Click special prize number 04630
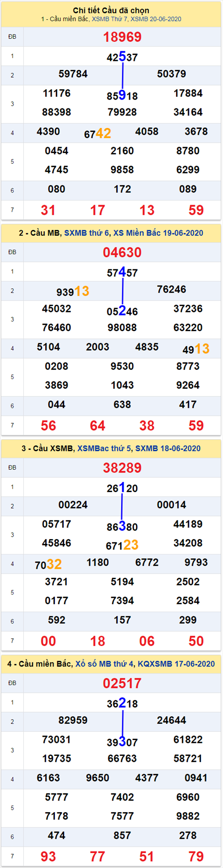Image resolution: width=223 pixels, height=868 pixels. 122,252
